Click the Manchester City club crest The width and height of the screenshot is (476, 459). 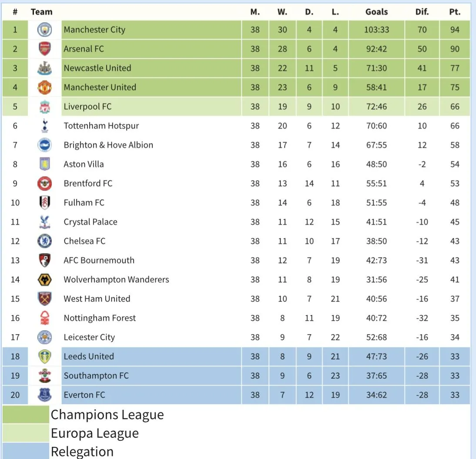pos(44,30)
